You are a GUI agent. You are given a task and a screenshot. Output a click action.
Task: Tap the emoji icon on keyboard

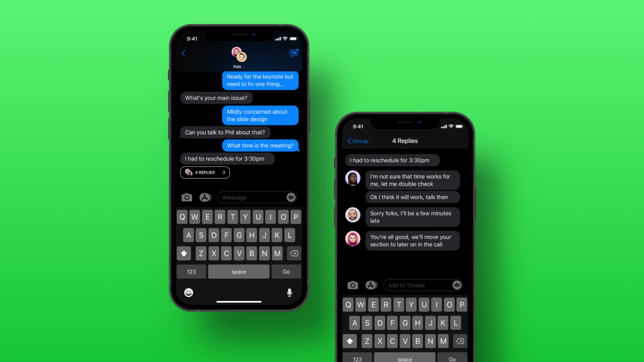tap(189, 293)
